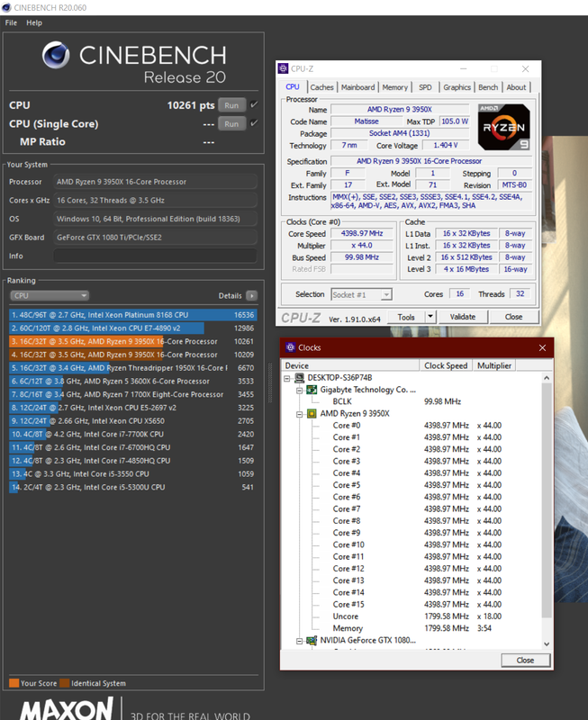This screenshot has height=720, width=588.
Task: Click the Identical System legend swatch
Action: point(64,683)
